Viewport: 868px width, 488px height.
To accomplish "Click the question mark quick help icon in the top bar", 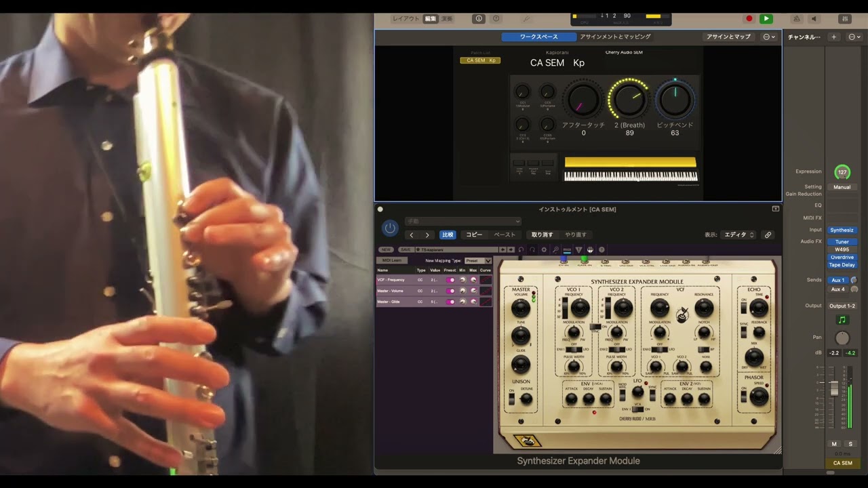I will (x=496, y=19).
